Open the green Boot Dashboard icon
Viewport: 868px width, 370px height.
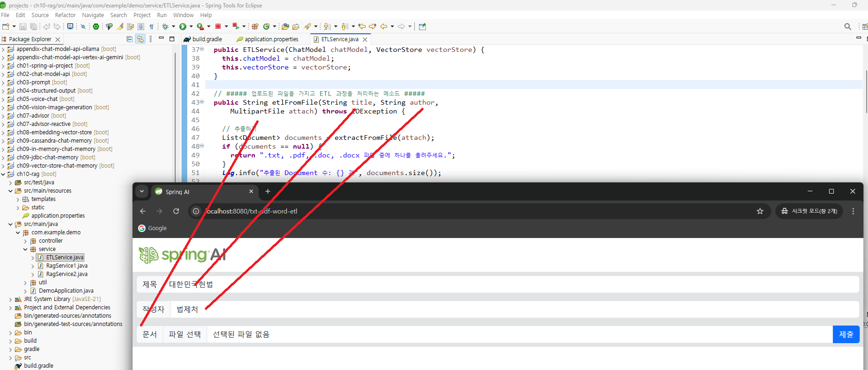click(x=96, y=26)
